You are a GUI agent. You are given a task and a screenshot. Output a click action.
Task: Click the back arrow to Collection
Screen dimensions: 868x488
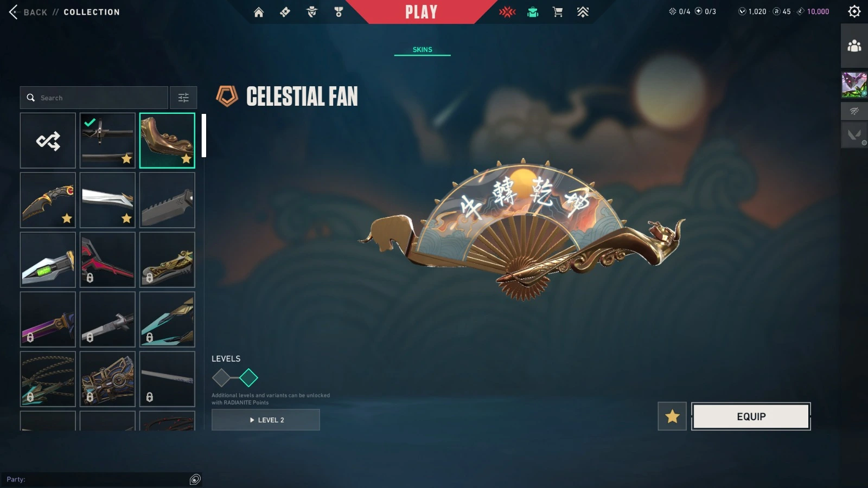coord(13,12)
